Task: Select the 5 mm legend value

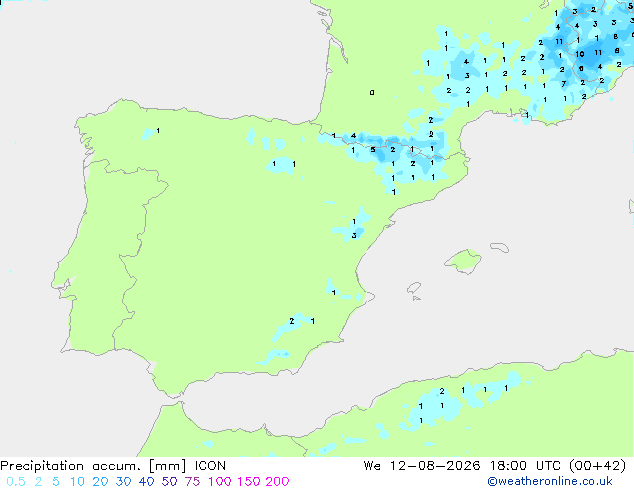Action: coord(56,482)
